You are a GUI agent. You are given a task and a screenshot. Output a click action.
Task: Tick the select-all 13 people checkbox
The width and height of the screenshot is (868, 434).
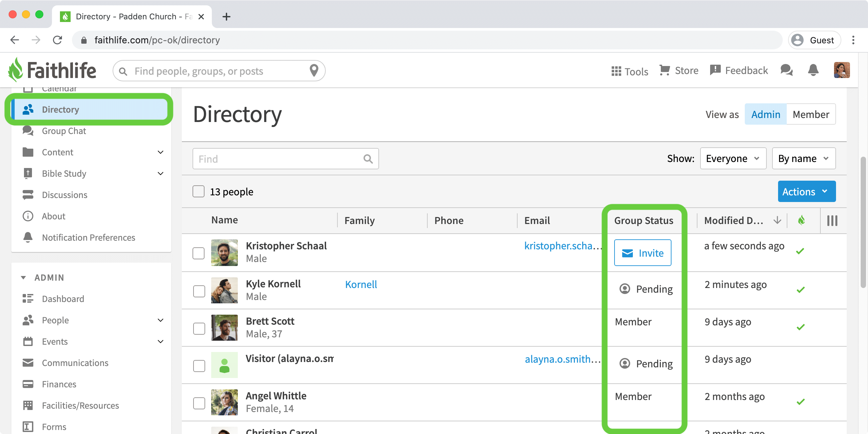pos(199,192)
